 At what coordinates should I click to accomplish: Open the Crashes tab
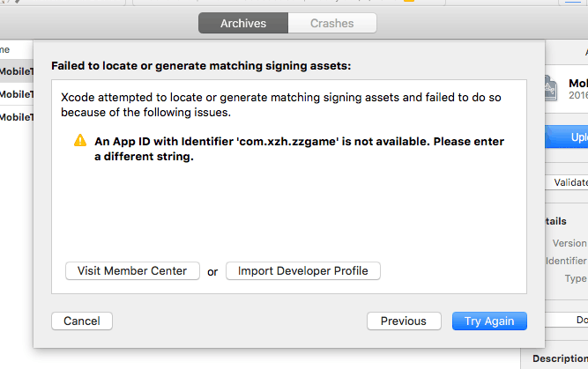(331, 23)
